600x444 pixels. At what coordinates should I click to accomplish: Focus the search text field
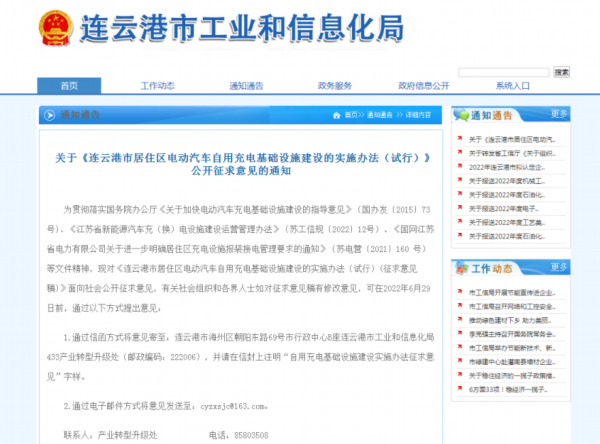coord(504,72)
